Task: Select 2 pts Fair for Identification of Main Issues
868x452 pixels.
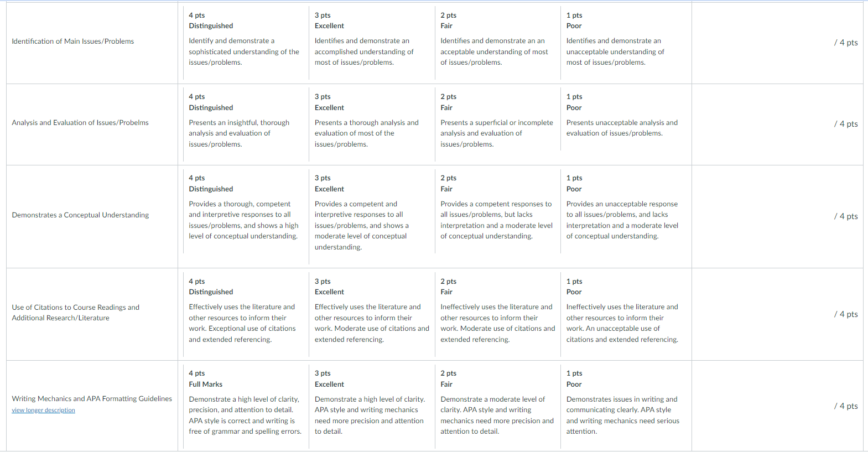Action: pos(498,43)
